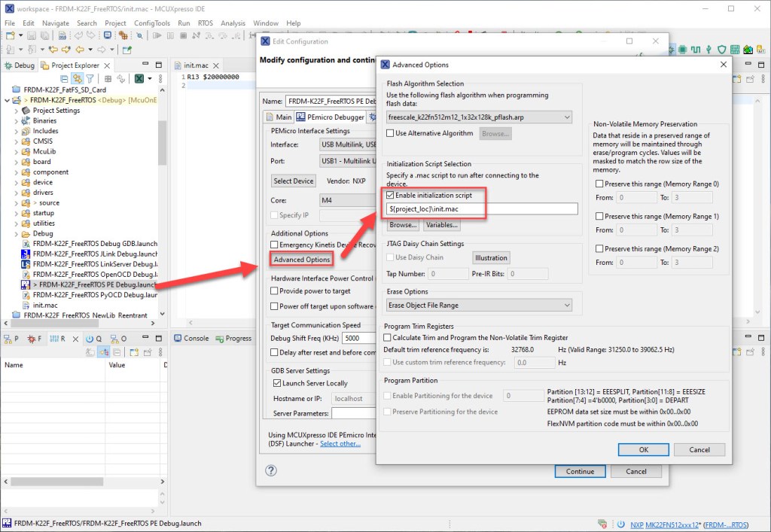
Task: Click the shield-shaped security perspective icon
Action: tap(722, 50)
